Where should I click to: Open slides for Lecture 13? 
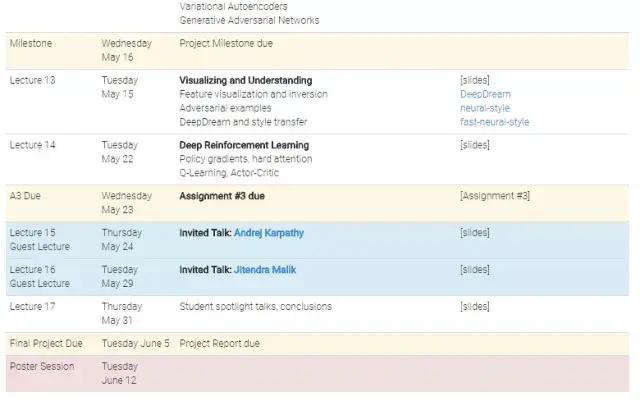pyautogui.click(x=474, y=80)
